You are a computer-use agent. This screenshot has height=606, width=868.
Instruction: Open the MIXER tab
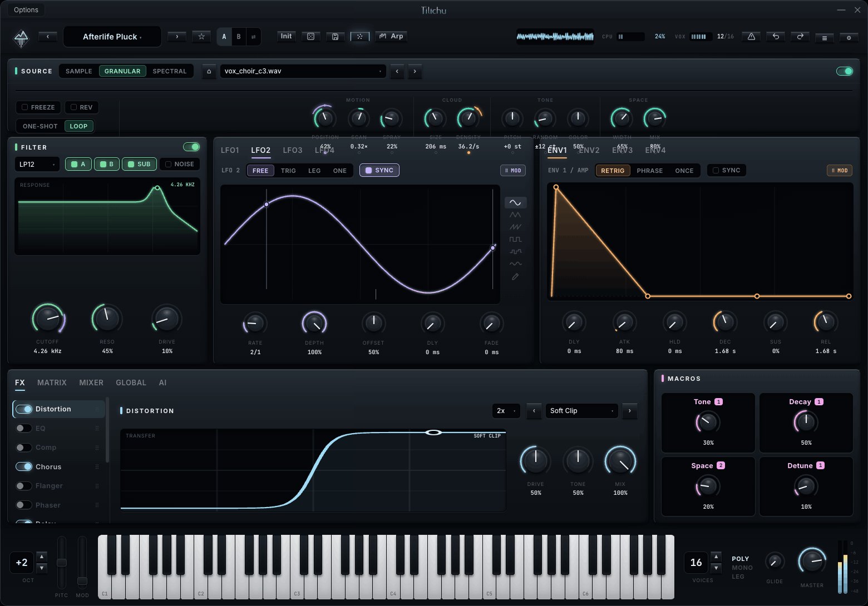91,383
